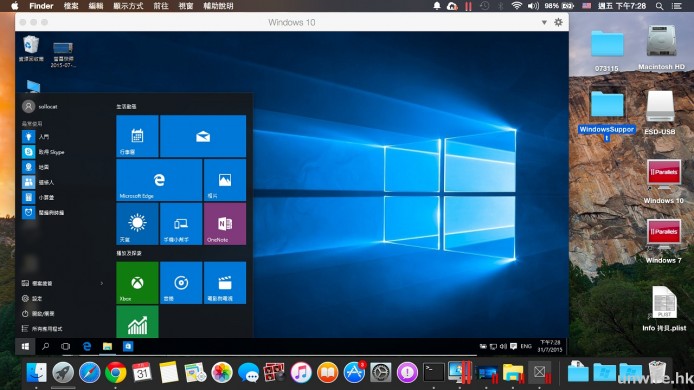Open Terminal from the Dock
694x390 pixels.
(434, 372)
